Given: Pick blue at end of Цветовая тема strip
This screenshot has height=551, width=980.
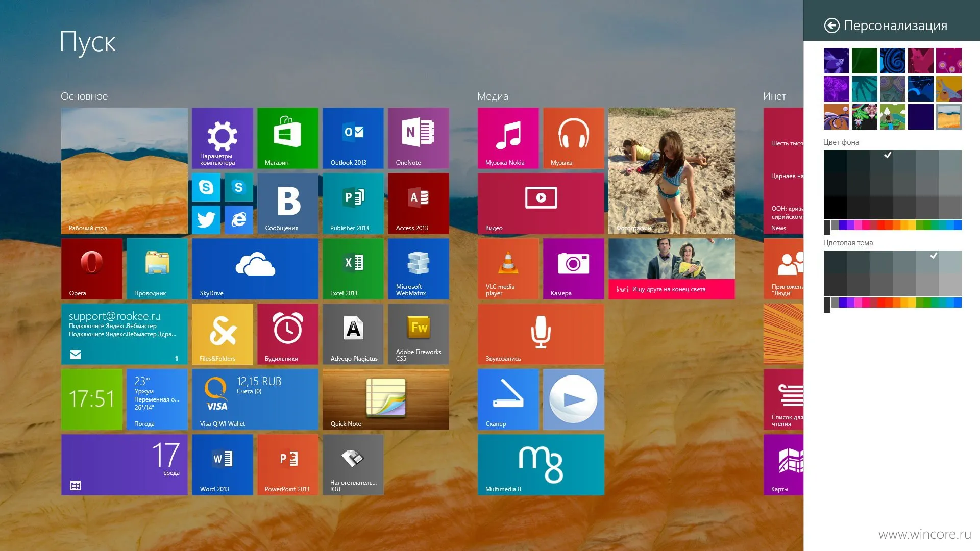Looking at the screenshot, I should [958, 303].
